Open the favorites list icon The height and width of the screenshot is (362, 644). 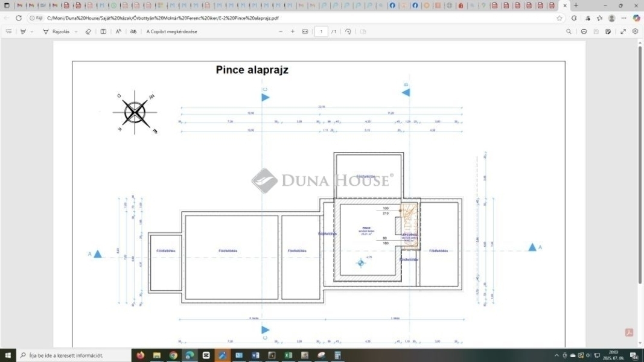600,18
